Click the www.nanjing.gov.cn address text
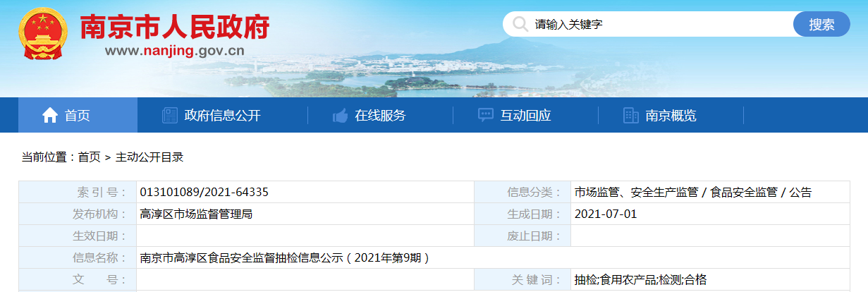 [175, 51]
